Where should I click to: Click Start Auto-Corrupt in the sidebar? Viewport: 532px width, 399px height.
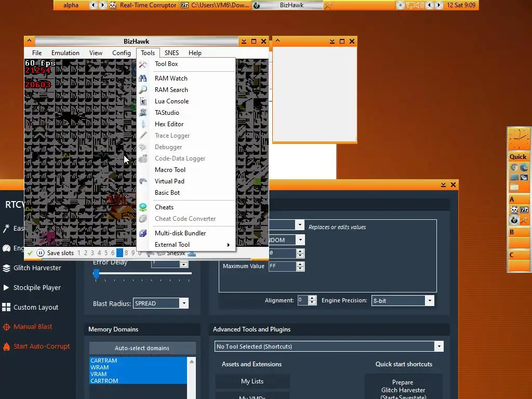click(x=42, y=347)
